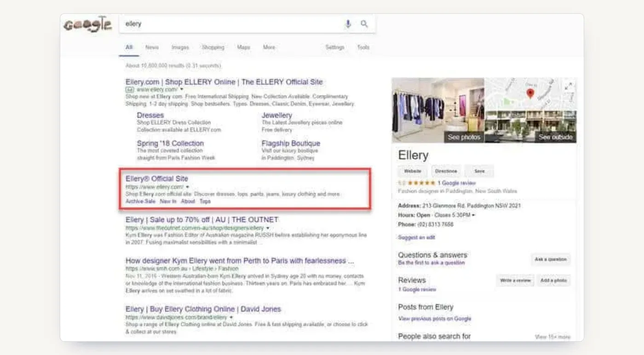
Task: Click the magnifying glass search icon
Action: 364,24
